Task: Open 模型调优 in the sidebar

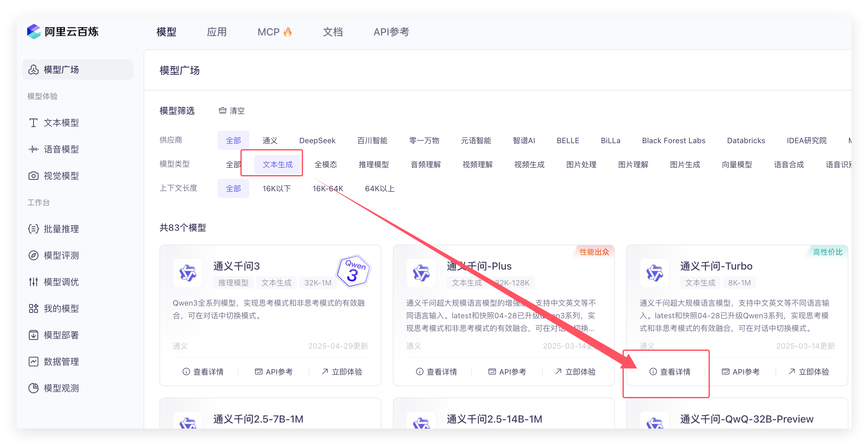Action: click(x=54, y=282)
